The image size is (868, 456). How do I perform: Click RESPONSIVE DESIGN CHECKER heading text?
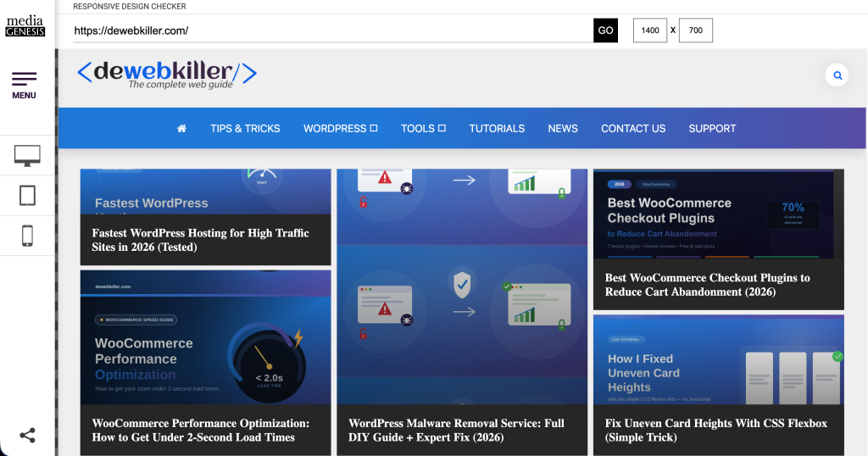(x=130, y=7)
